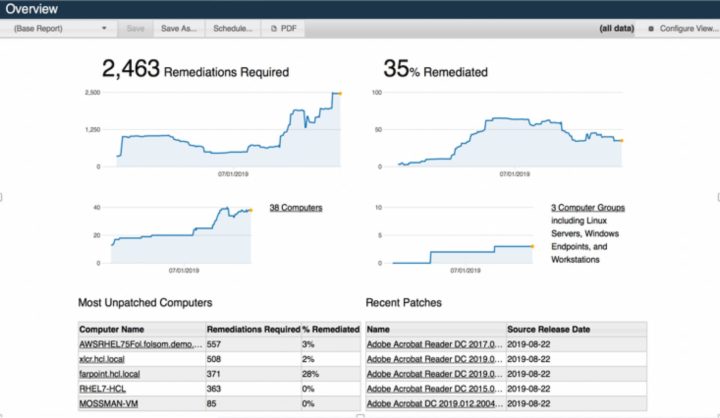Open Adobe Acrobat DC 2019.012.2004 patch link
720x418 pixels.
click(434, 404)
